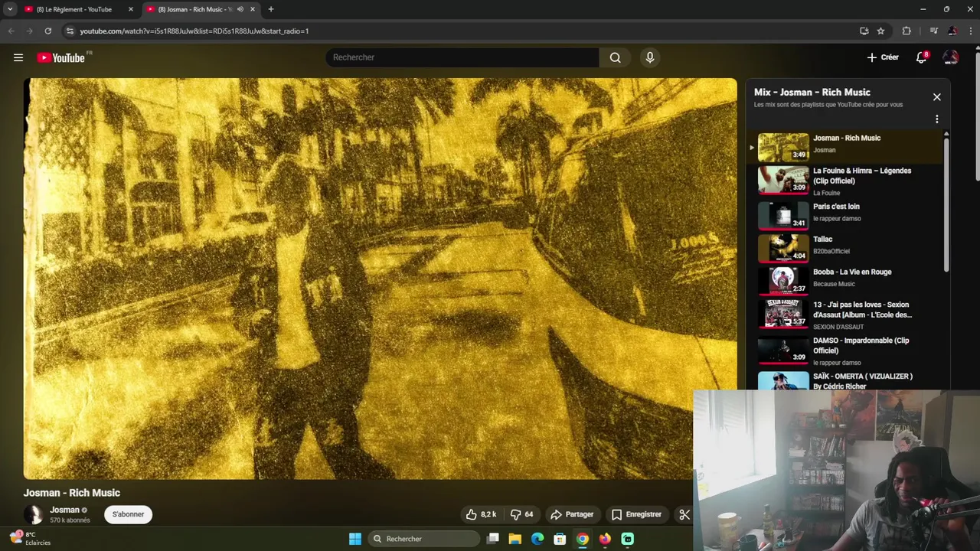Focus the YouTube Rechercher search field
The width and height of the screenshot is (980, 551).
point(462,57)
